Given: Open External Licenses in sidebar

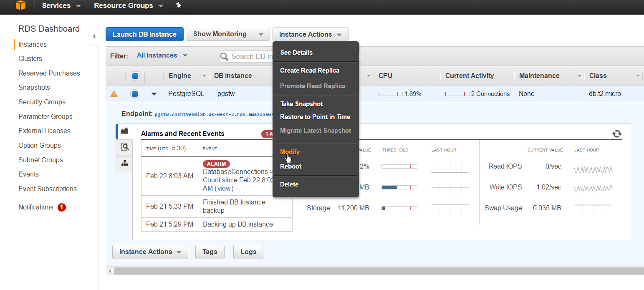Looking at the screenshot, I should [44, 131].
